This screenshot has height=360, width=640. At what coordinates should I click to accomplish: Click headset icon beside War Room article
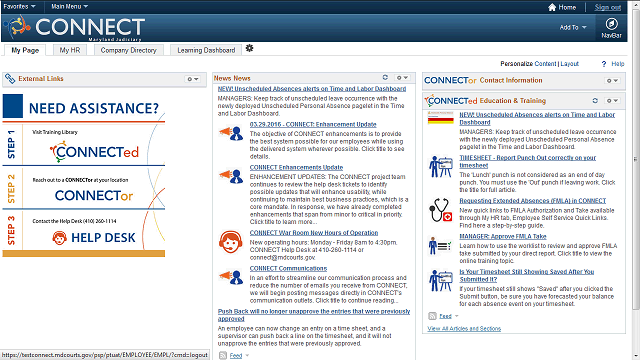tap(230, 242)
